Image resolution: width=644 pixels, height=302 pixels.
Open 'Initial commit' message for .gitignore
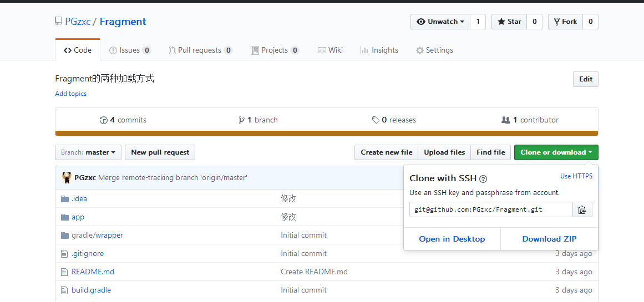pos(303,254)
